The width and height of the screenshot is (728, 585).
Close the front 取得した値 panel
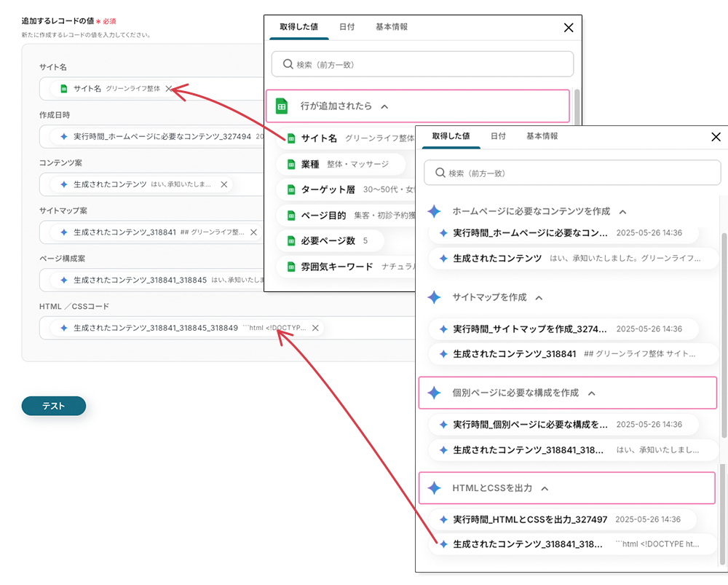coord(716,137)
